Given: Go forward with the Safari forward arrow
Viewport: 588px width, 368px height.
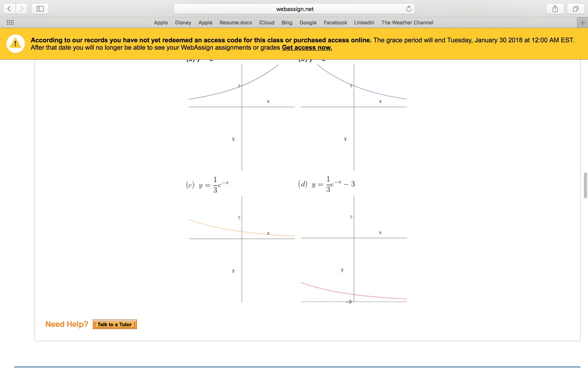Looking at the screenshot, I should [22, 9].
